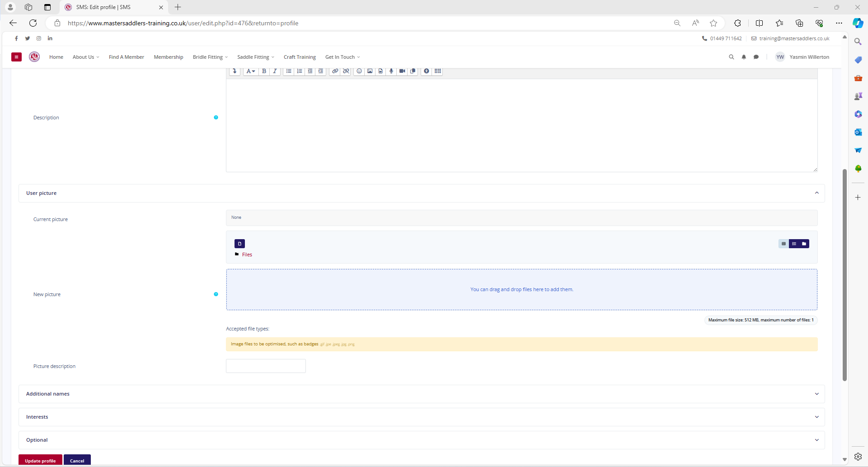Open the paragraph styles dropdown
Screen dimensions: 868x467
pos(250,71)
